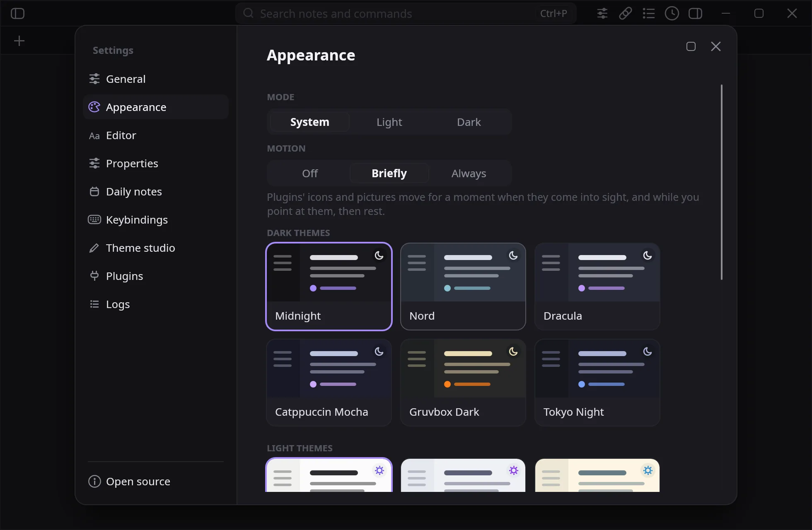
Task: Choose the Dracula theme card
Action: [597, 287]
